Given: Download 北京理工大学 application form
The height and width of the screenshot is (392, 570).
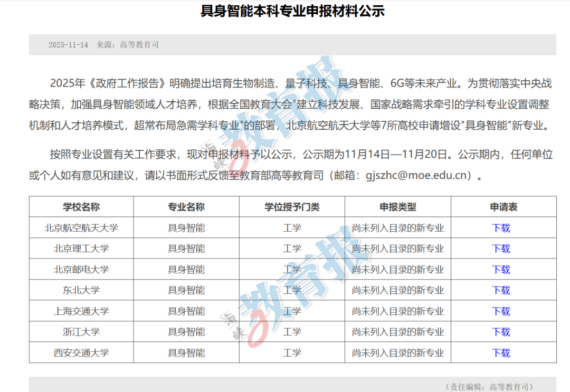Looking at the screenshot, I should point(501,248).
